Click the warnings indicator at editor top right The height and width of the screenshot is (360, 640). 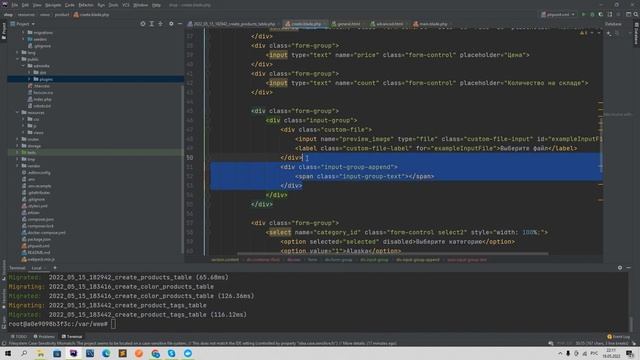point(584,33)
